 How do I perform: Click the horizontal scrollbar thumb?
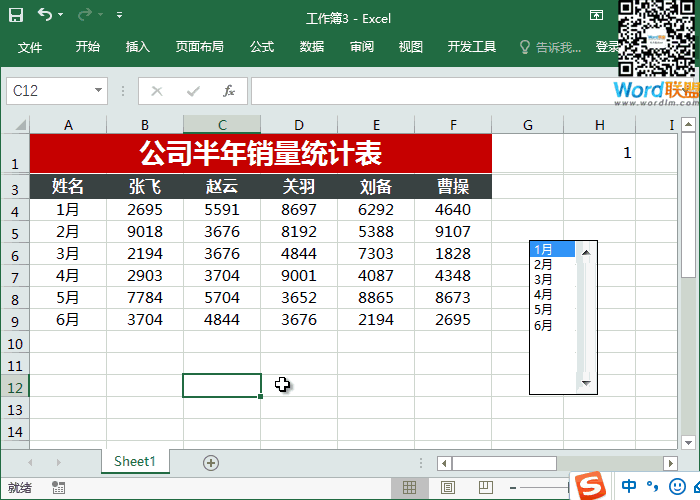504,463
